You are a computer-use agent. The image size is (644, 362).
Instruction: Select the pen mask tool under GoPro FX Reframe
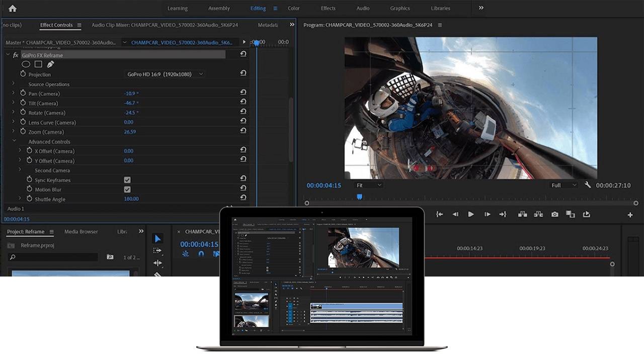coord(50,64)
